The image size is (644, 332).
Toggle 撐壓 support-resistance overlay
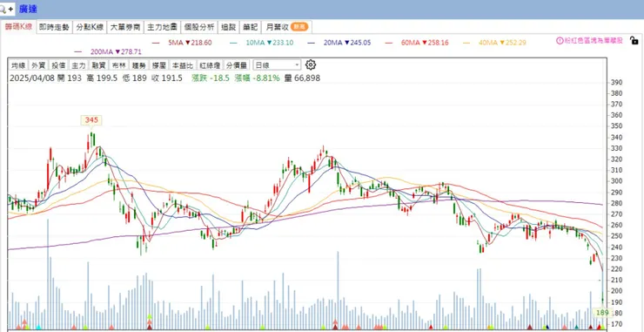point(159,65)
